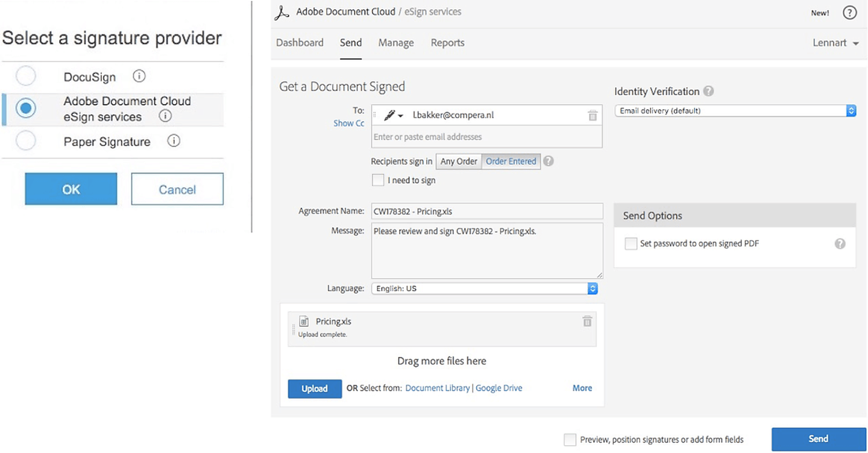The height and width of the screenshot is (453, 868).
Task: Click the Adobe Document Cloud eSign info icon
Action: click(x=165, y=116)
